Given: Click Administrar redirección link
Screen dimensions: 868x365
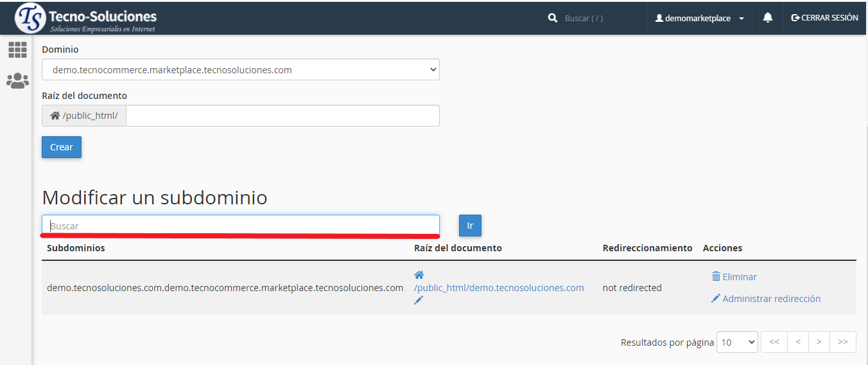Looking at the screenshot, I should (x=771, y=299).
